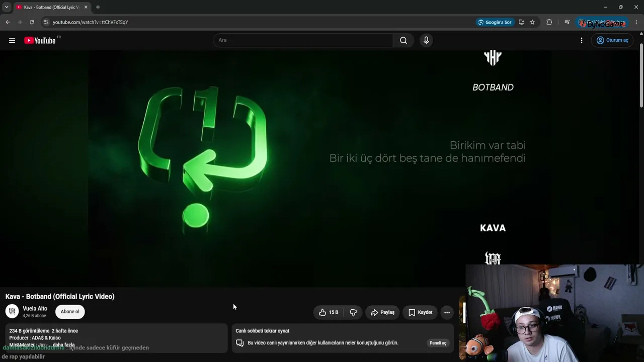This screenshot has width=644, height=362.
Task: Bookmark this page with the star
Action: point(532,22)
